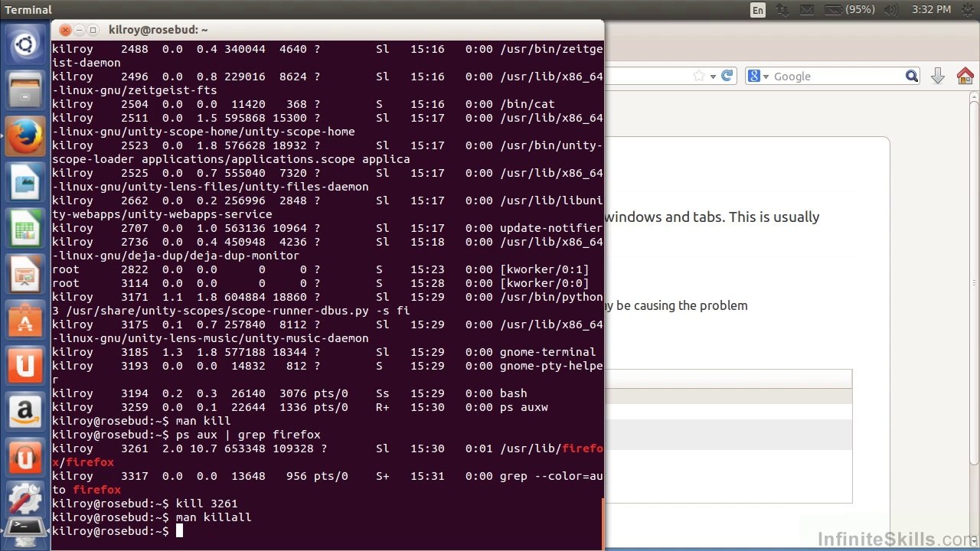Viewport: 980px width, 551px height.
Task: Click the red 'x/firefox' highlighted text
Action: click(x=83, y=462)
